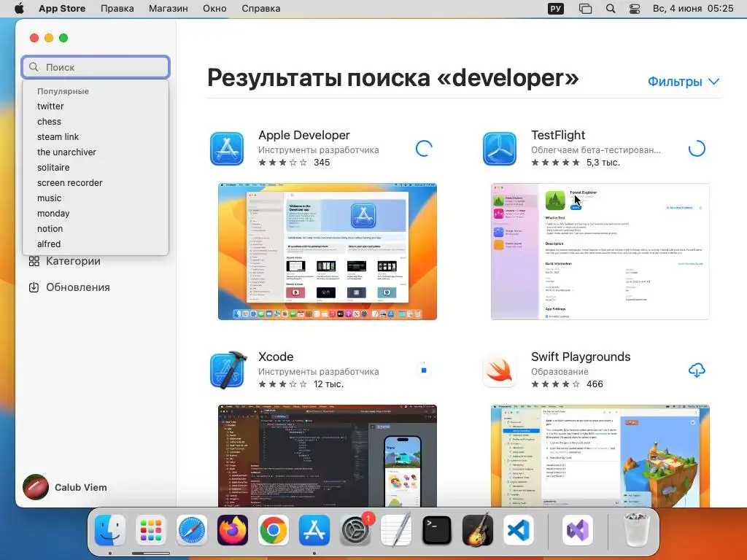View the Apple Developer screenshot preview
The image size is (747, 560).
[328, 252]
